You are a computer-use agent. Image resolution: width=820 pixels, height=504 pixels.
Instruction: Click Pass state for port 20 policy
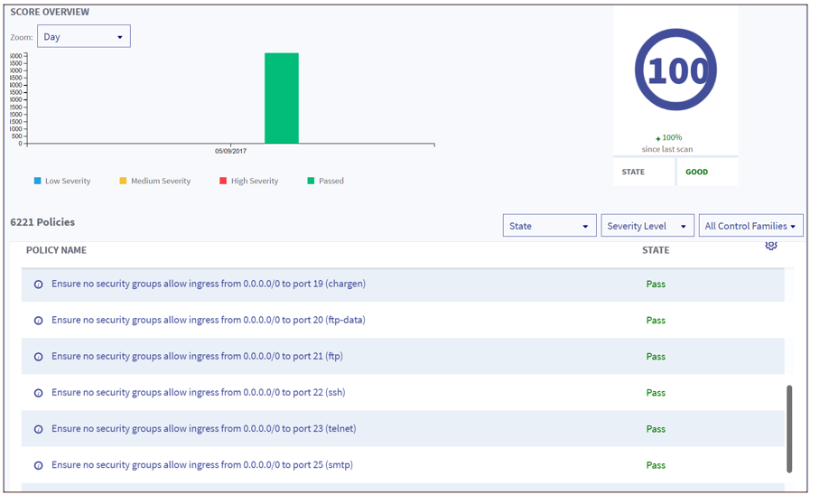[656, 321]
